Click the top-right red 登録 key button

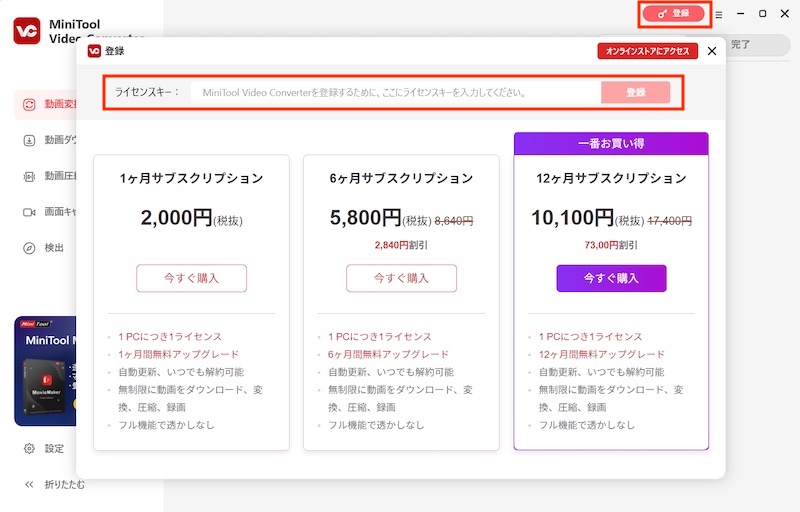point(674,14)
